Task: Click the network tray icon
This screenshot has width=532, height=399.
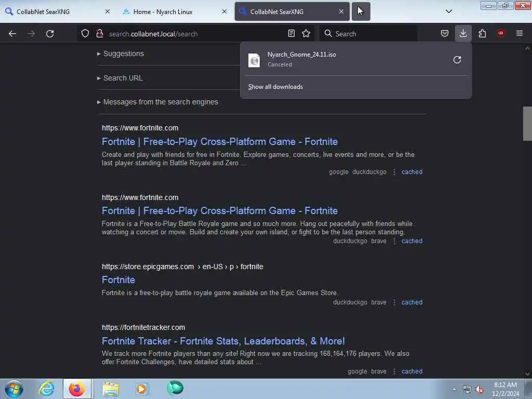Action: (467, 390)
